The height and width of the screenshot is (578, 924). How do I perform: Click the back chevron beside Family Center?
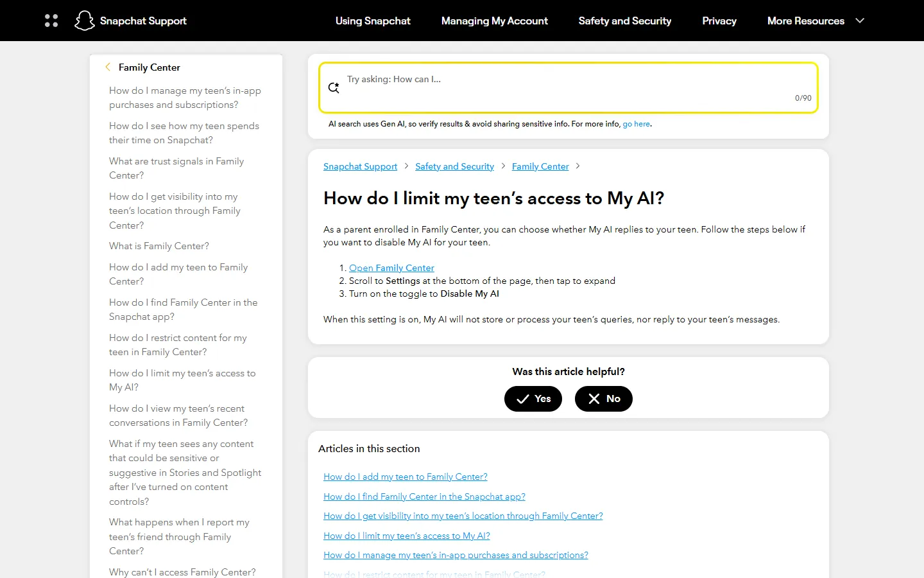click(108, 67)
